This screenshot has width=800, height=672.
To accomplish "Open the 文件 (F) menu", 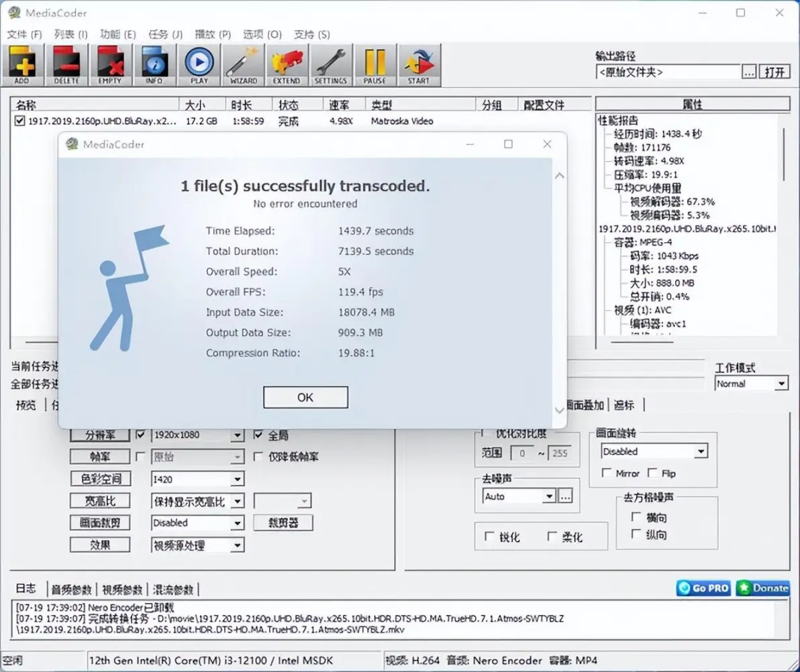I will tap(24, 34).
